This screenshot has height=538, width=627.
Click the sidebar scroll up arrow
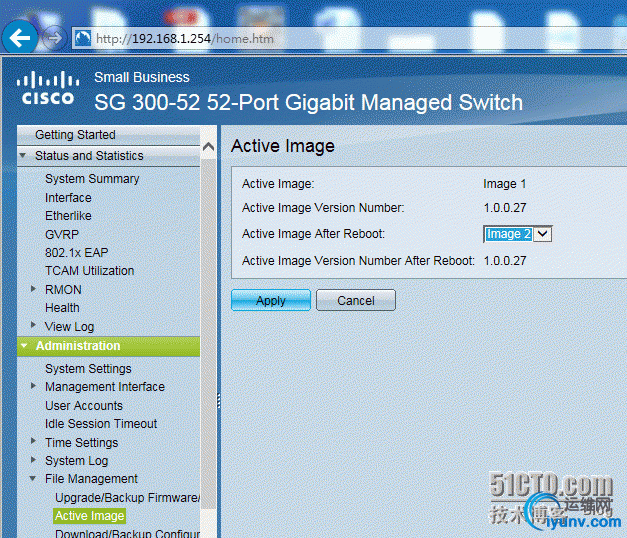208,147
